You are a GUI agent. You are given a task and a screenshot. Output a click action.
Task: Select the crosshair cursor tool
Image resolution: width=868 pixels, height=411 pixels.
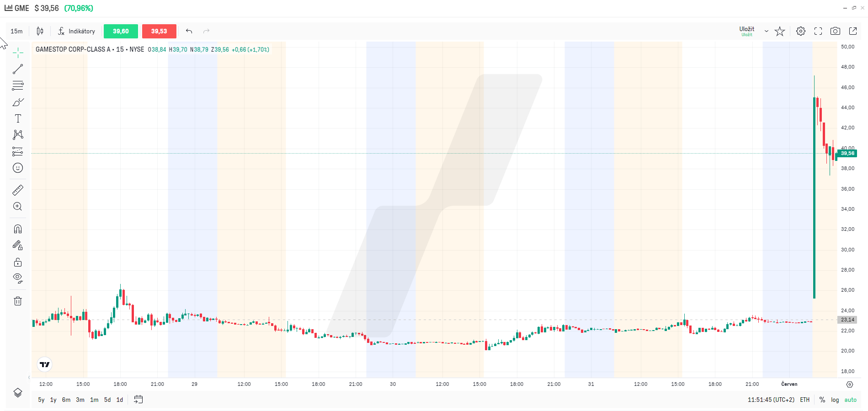(x=18, y=53)
